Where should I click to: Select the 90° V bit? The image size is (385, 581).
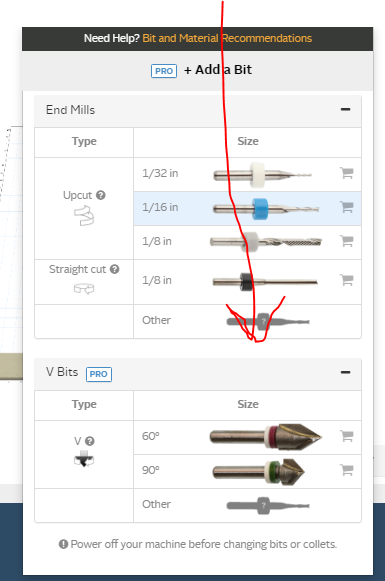click(247, 472)
